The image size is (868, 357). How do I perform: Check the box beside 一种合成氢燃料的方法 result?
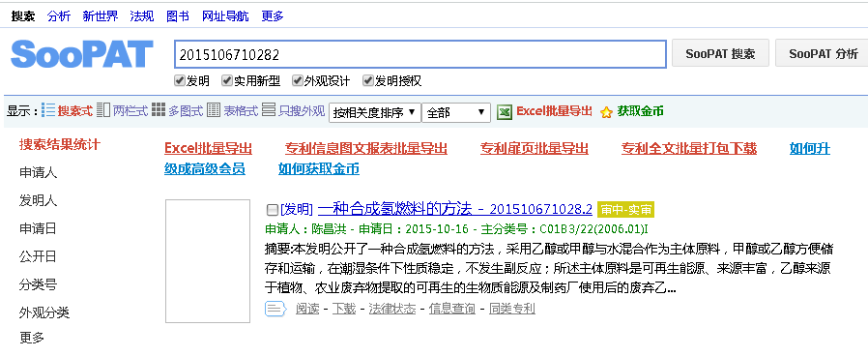[x=273, y=210]
